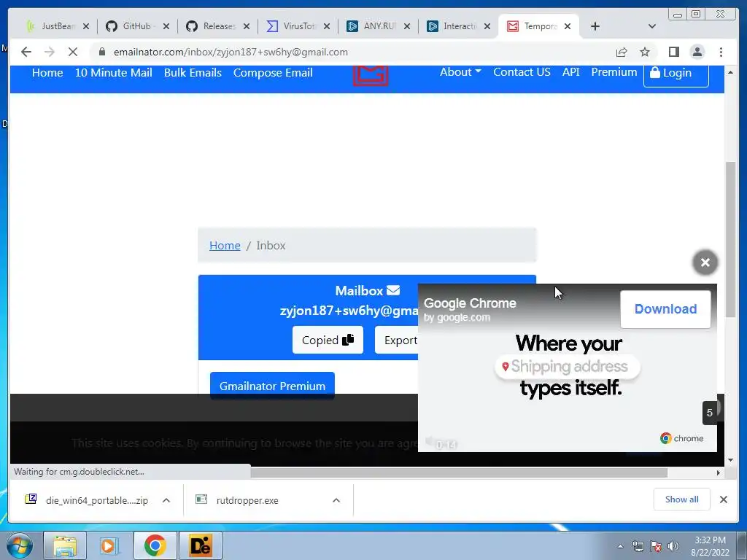Open the Windows Start menu
Viewport: 747px width, 560px height.
(x=20, y=545)
